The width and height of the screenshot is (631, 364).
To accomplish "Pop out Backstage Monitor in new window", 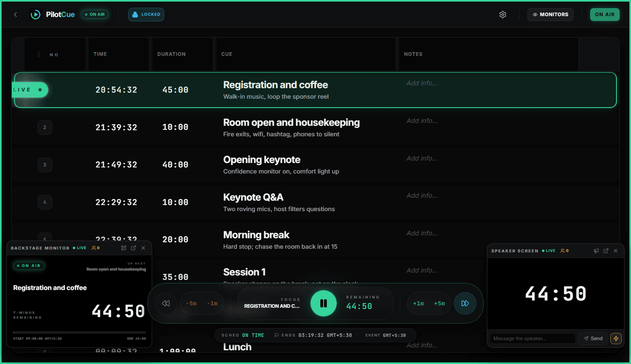I will tap(133, 248).
